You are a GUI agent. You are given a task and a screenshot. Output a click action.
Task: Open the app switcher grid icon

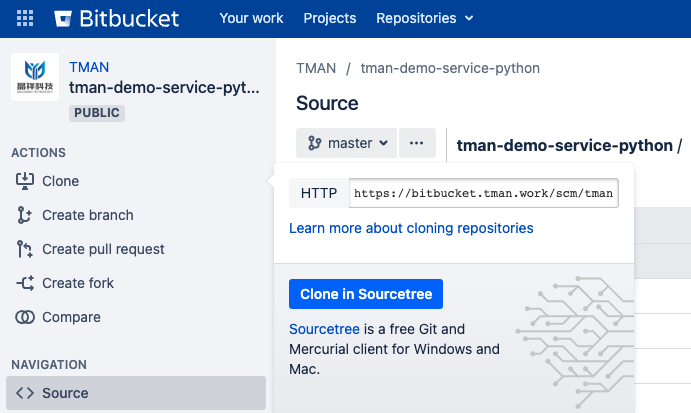[25, 18]
